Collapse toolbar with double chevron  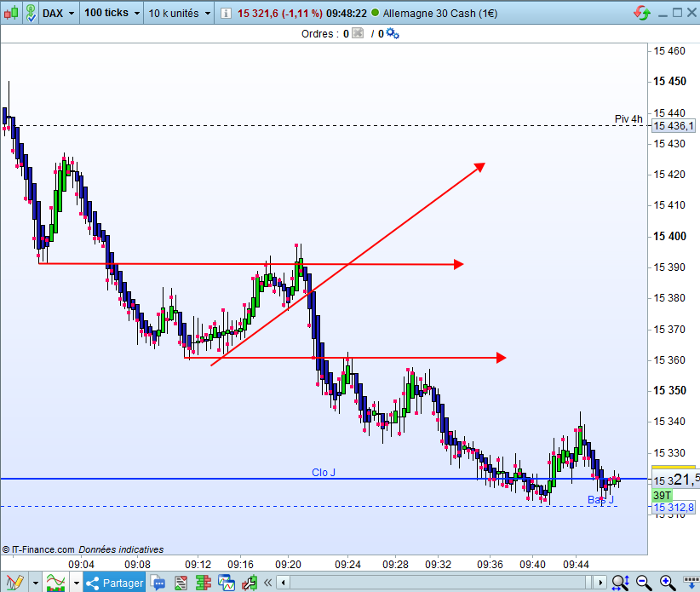click(x=268, y=583)
